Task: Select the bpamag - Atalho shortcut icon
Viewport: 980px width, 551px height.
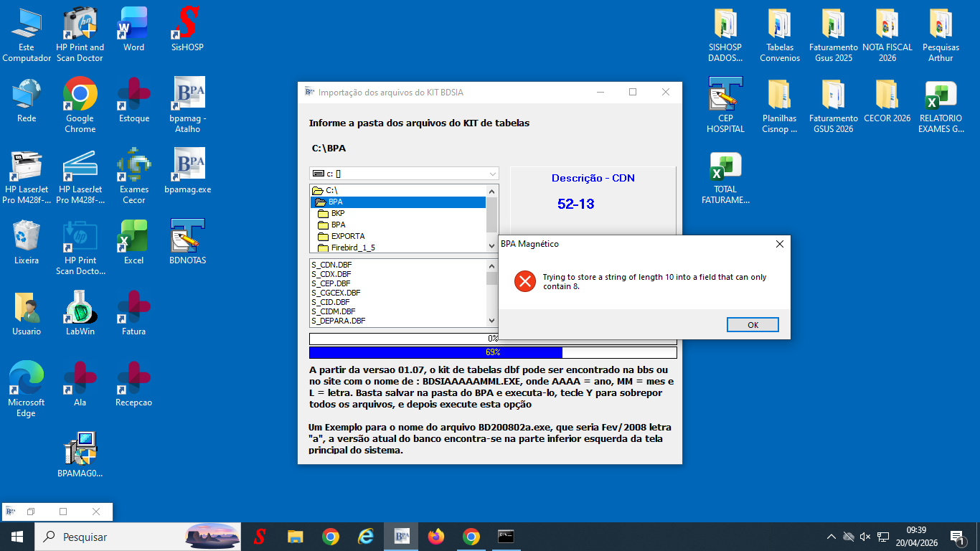Action: click(187, 105)
